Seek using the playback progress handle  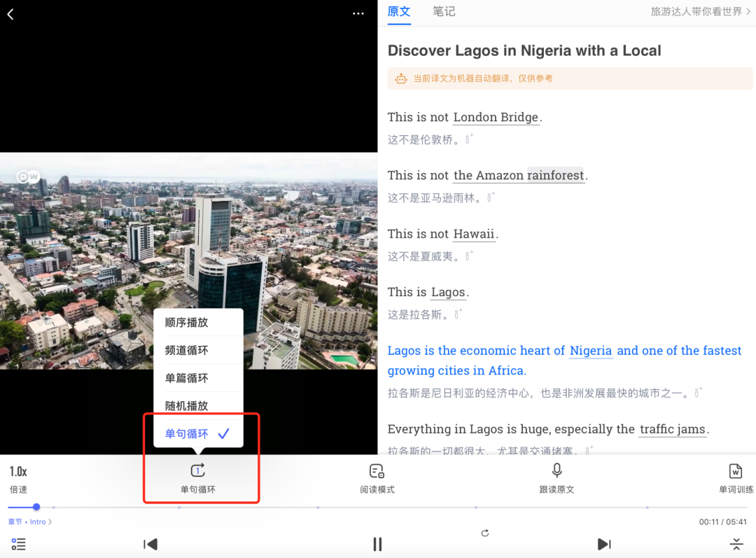click(36, 507)
